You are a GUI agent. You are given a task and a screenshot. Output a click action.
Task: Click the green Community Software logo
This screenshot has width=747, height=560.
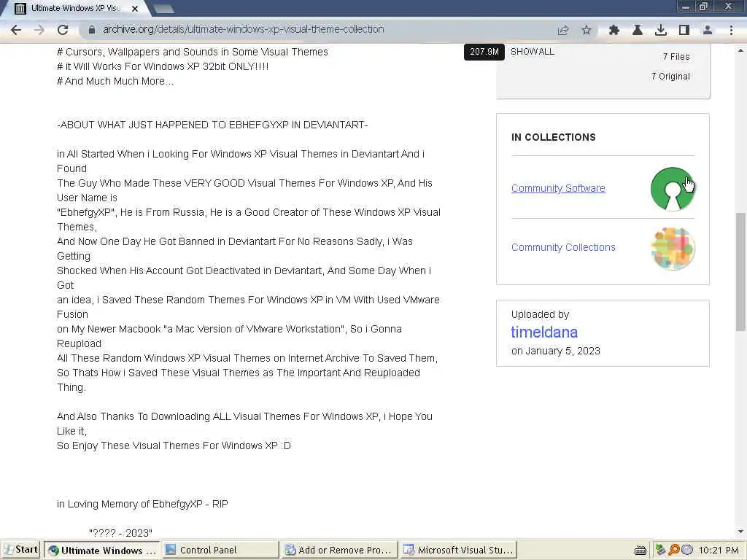point(672,189)
